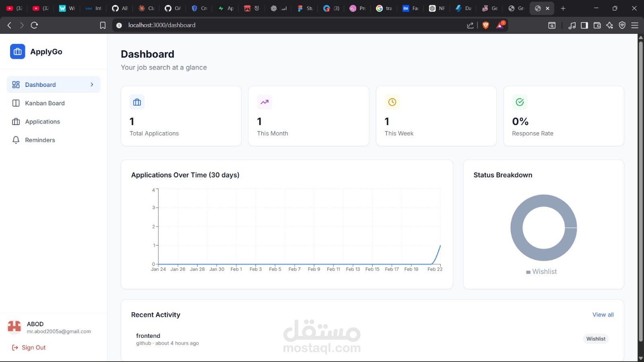Open a new browser tab with plus
Viewport: 644px width, 362px height.
563,8
